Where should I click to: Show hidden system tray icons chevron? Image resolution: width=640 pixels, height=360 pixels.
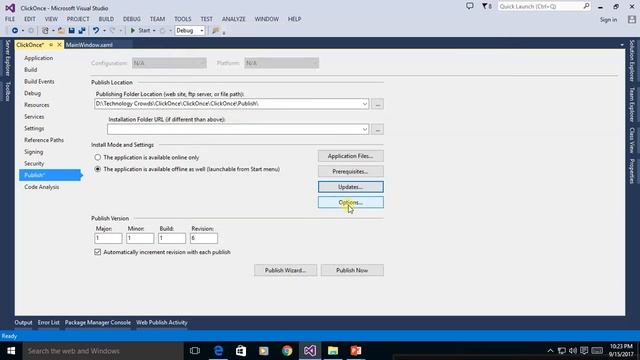550,351
